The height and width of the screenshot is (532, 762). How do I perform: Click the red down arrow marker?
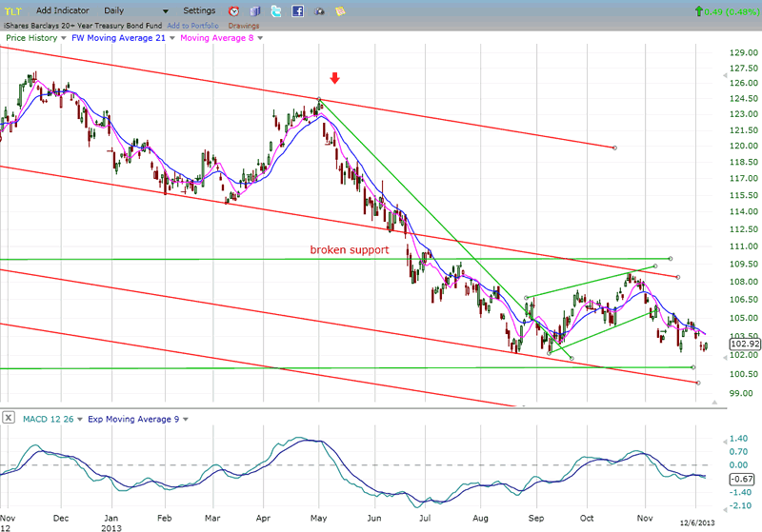[x=333, y=78]
